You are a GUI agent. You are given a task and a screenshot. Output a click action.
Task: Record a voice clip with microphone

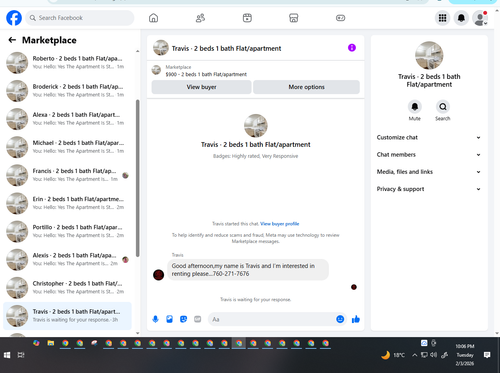click(x=155, y=319)
